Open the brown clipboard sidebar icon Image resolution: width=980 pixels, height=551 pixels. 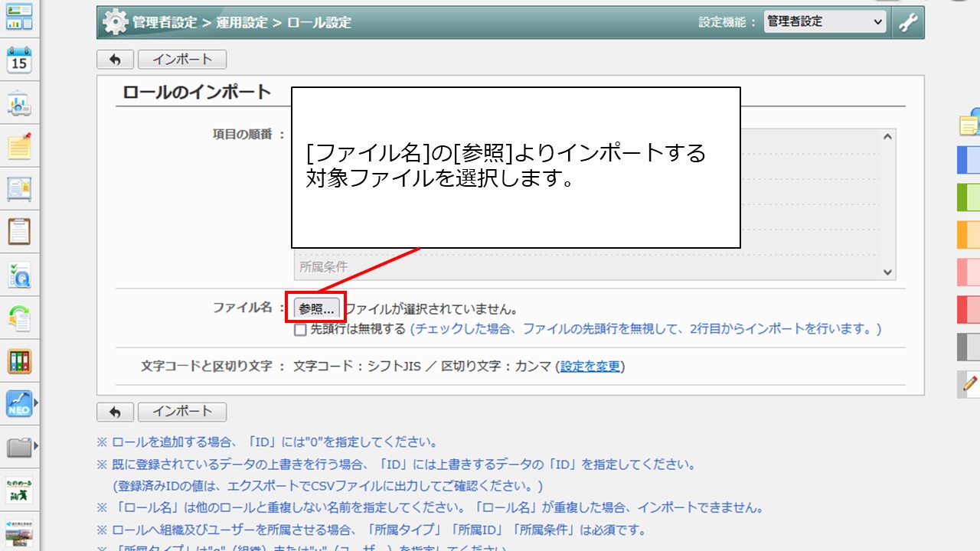point(19,232)
